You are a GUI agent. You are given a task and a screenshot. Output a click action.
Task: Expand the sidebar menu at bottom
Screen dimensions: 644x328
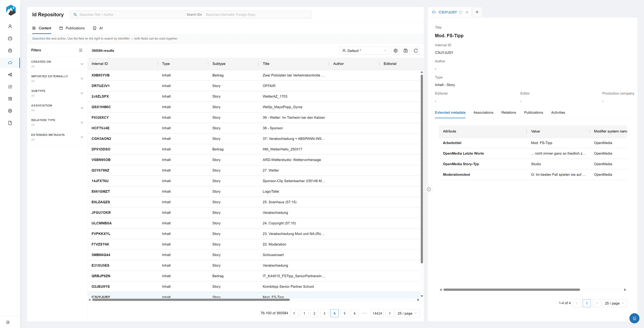[x=8, y=322]
